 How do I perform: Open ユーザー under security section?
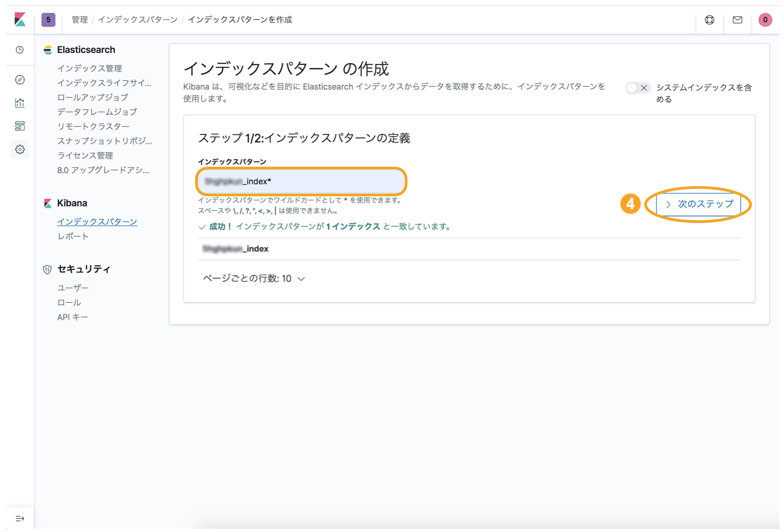(73, 288)
